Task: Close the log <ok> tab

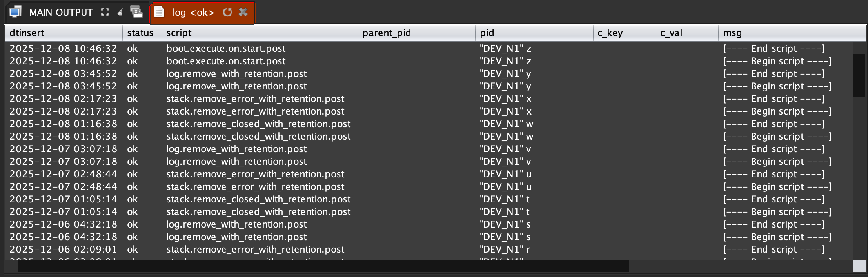Action: (243, 12)
